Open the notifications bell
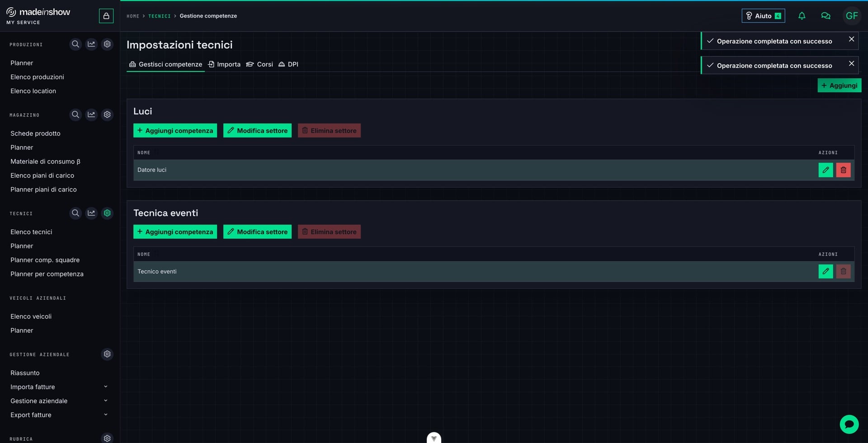This screenshot has height=443, width=868. pyautogui.click(x=802, y=16)
